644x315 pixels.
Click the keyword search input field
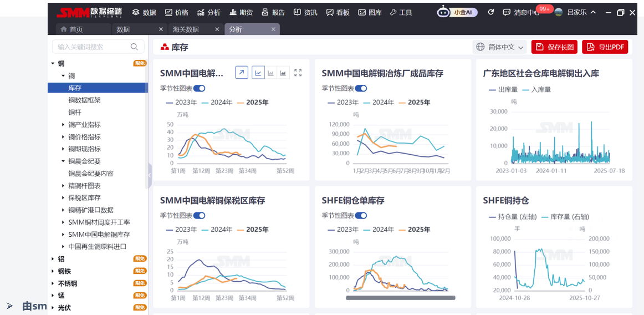[91, 47]
